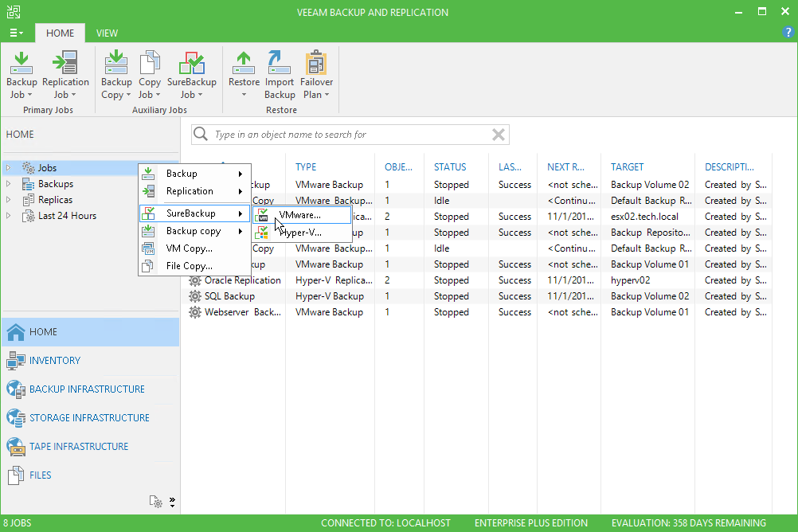The width and height of the screenshot is (798, 532).
Task: Click the Oracle Replication gear icon
Action: (195, 280)
